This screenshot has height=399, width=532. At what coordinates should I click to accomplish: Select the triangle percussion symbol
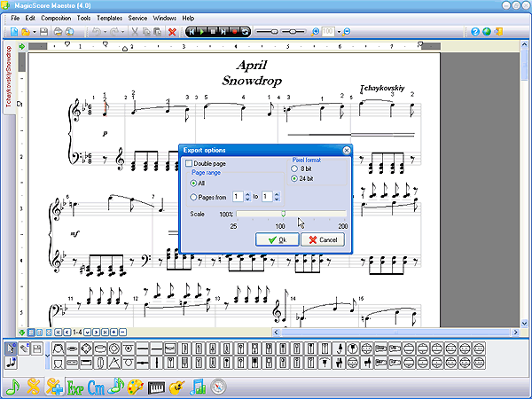tap(114, 363)
